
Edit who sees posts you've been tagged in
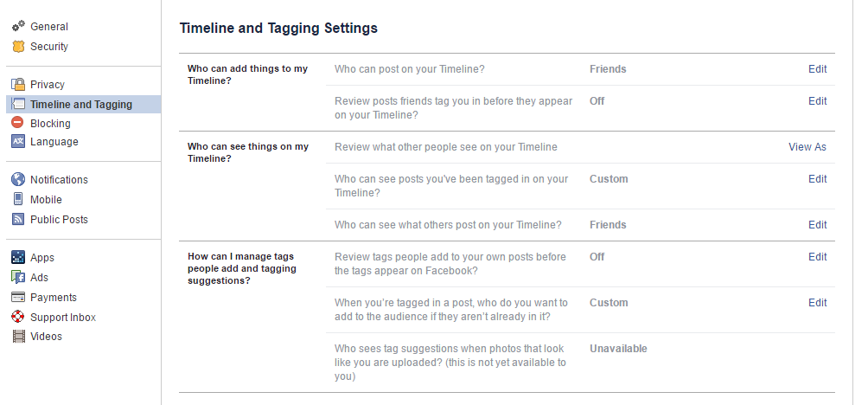(x=817, y=179)
